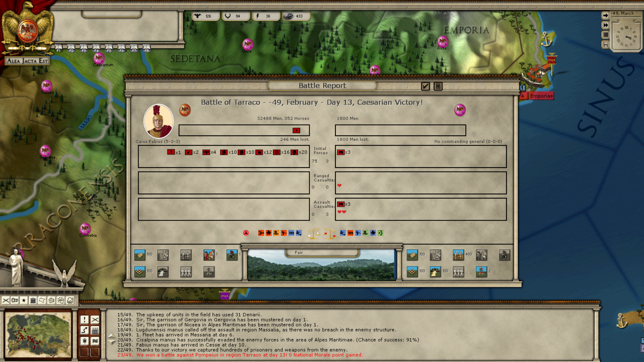Screen dimensions: 644x362
Task: Click Caius Fabius general portrait
Action: [158, 121]
